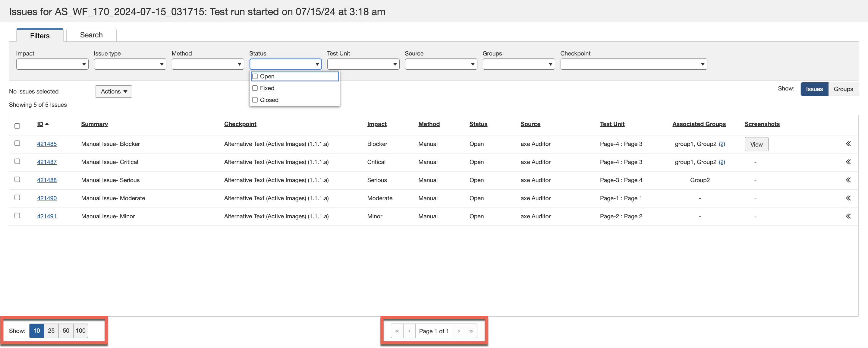Collapse row details for issue 421488
The height and width of the screenshot is (348, 868).
(x=848, y=180)
